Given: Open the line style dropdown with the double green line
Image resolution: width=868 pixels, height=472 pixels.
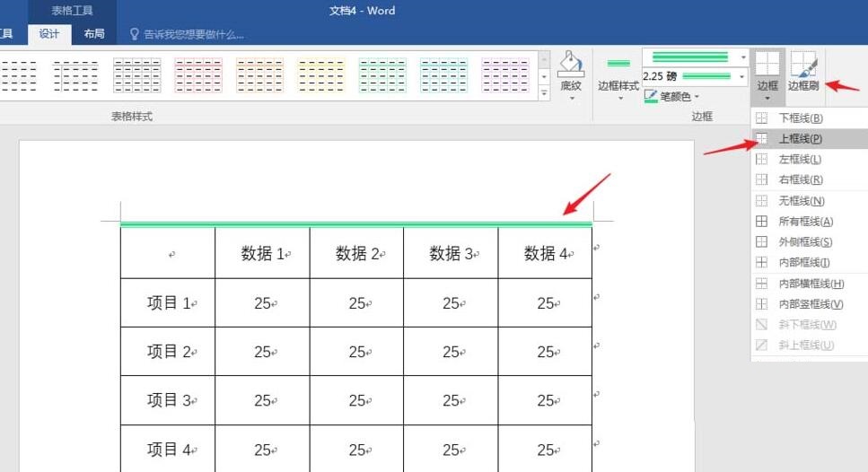Looking at the screenshot, I should pos(696,57).
